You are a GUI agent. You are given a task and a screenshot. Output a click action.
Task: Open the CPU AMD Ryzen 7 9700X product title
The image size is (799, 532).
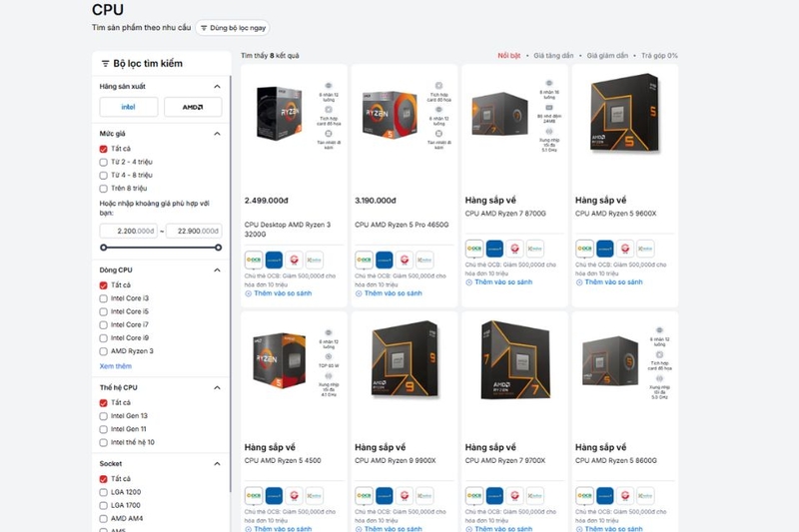tap(505, 461)
